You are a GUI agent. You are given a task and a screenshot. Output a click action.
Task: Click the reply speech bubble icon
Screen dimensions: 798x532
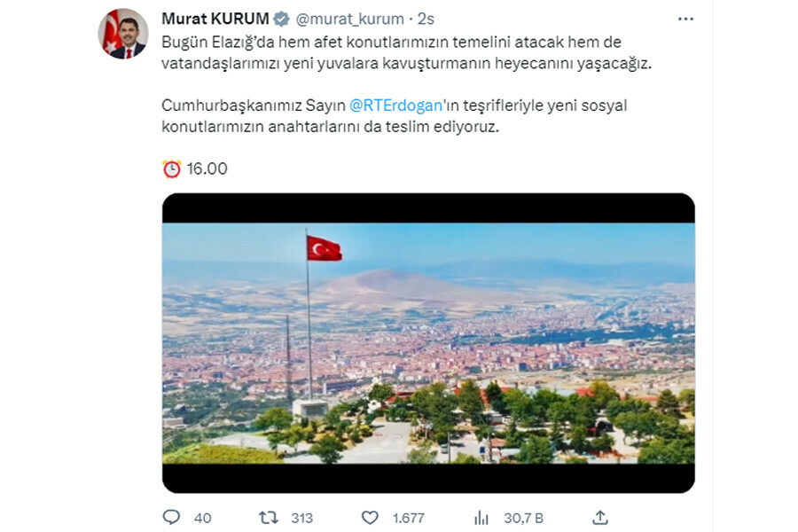click(171, 518)
